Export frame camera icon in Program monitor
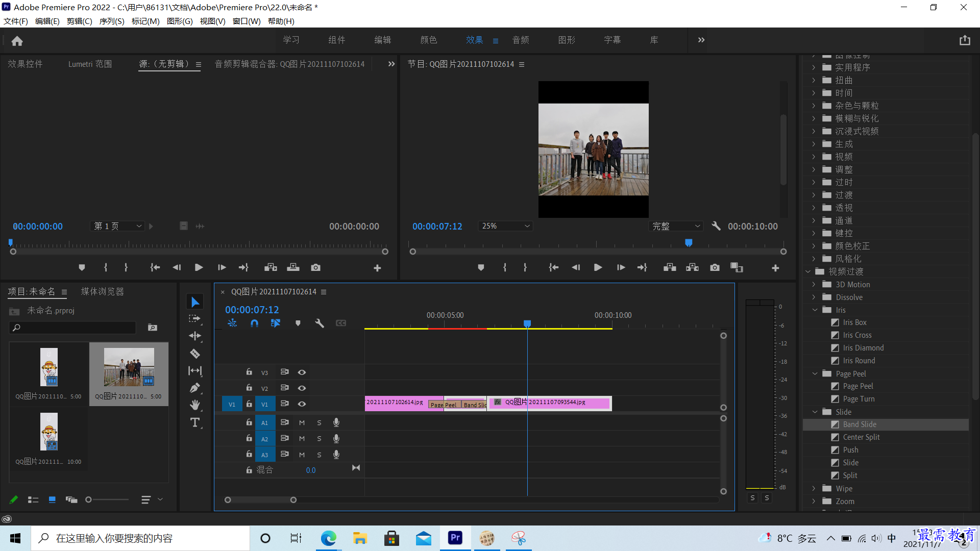 pyautogui.click(x=715, y=267)
